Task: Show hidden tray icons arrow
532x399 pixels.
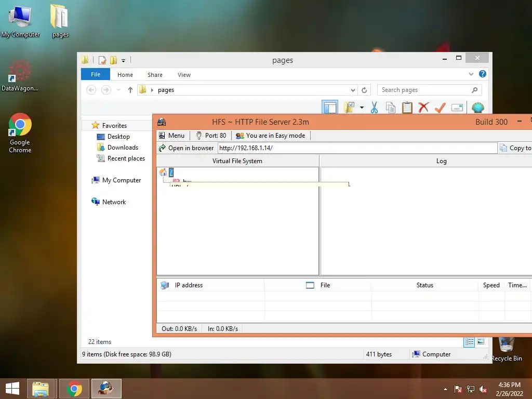Action: (x=445, y=389)
